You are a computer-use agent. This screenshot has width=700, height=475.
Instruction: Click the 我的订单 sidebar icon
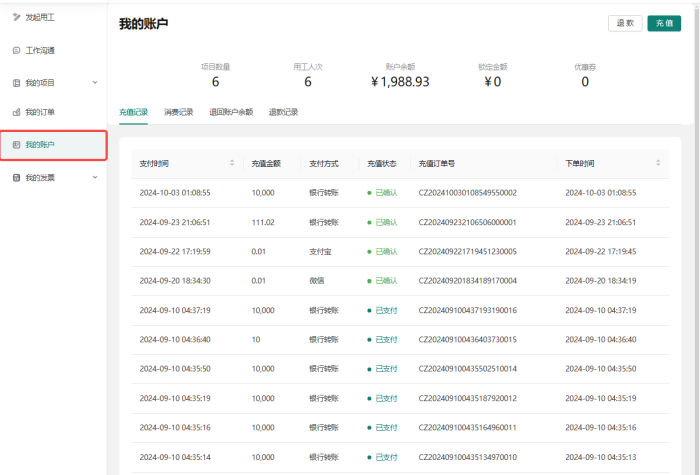tap(17, 112)
